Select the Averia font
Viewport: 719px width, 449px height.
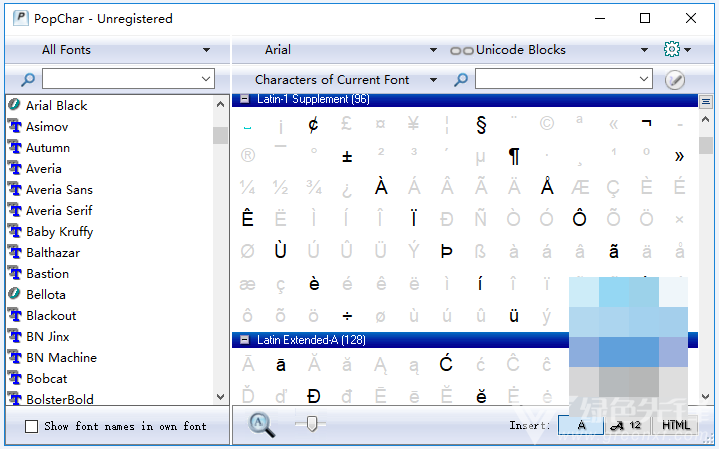(44, 169)
